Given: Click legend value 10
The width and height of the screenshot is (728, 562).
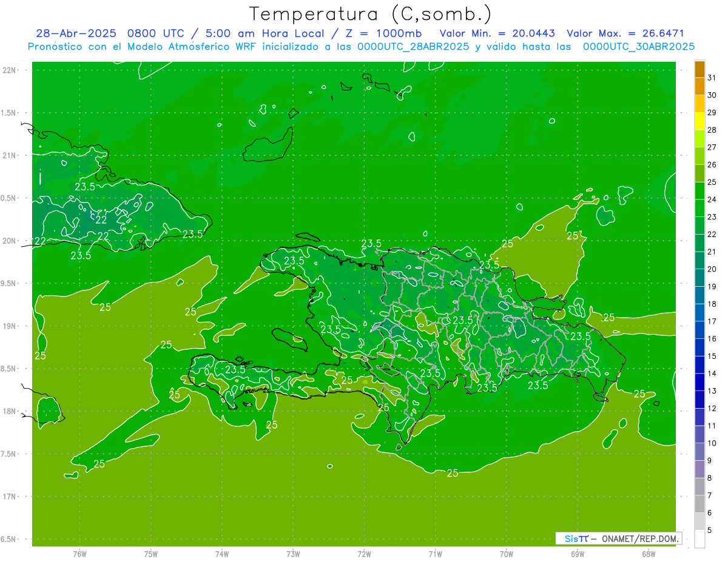Looking at the screenshot, I should tap(712, 443).
